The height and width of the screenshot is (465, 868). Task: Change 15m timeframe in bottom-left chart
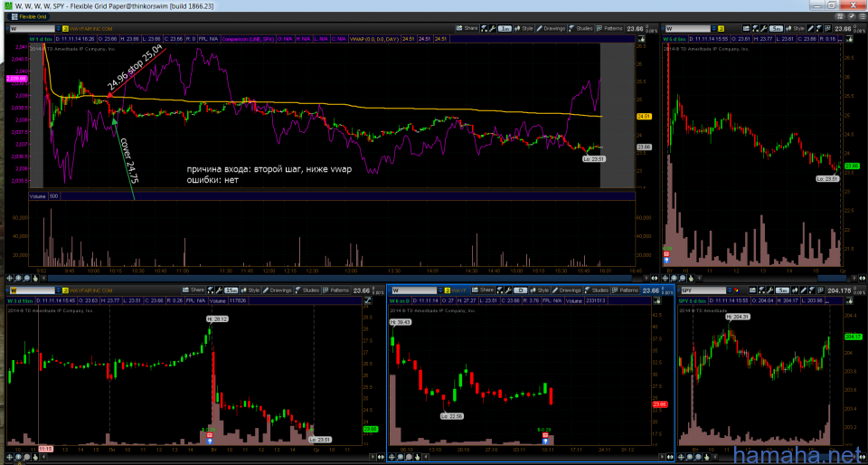(231, 290)
